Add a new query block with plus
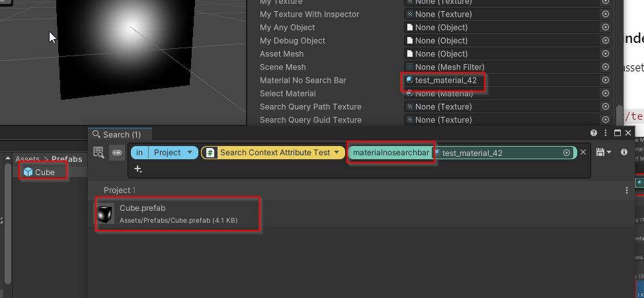 (138, 168)
